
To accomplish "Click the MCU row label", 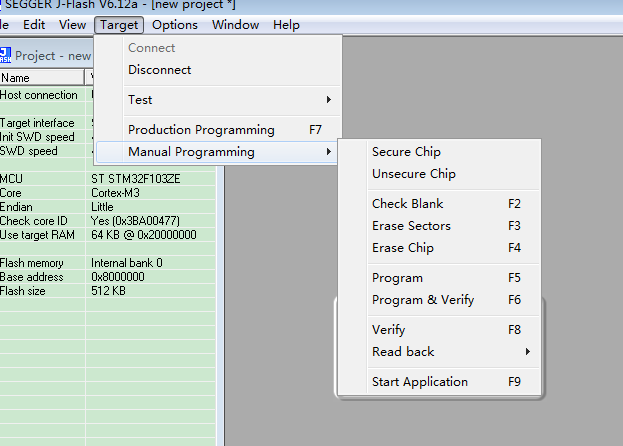I will (x=11, y=179).
